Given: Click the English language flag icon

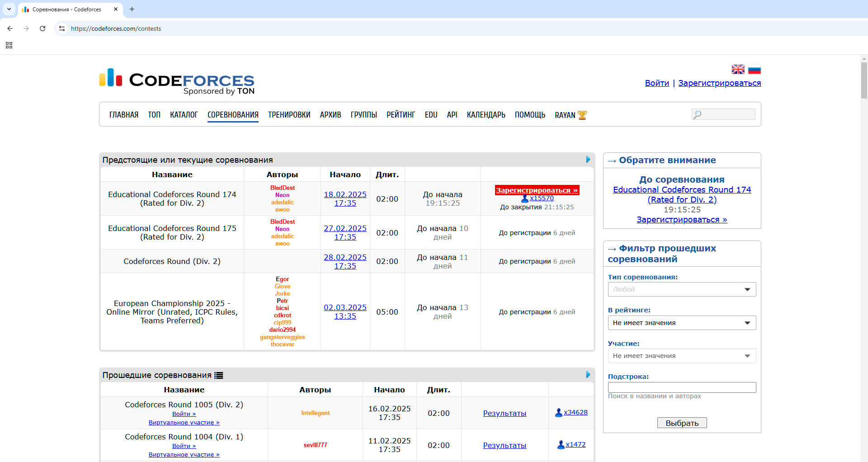Looking at the screenshot, I should tap(738, 69).
